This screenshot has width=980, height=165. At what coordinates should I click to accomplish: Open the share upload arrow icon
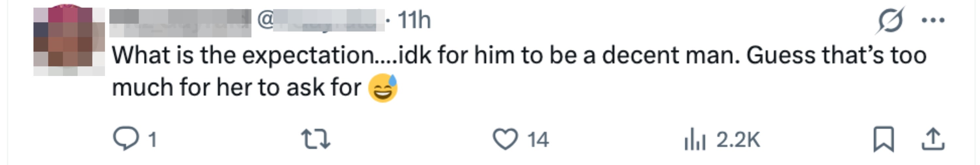click(933, 140)
